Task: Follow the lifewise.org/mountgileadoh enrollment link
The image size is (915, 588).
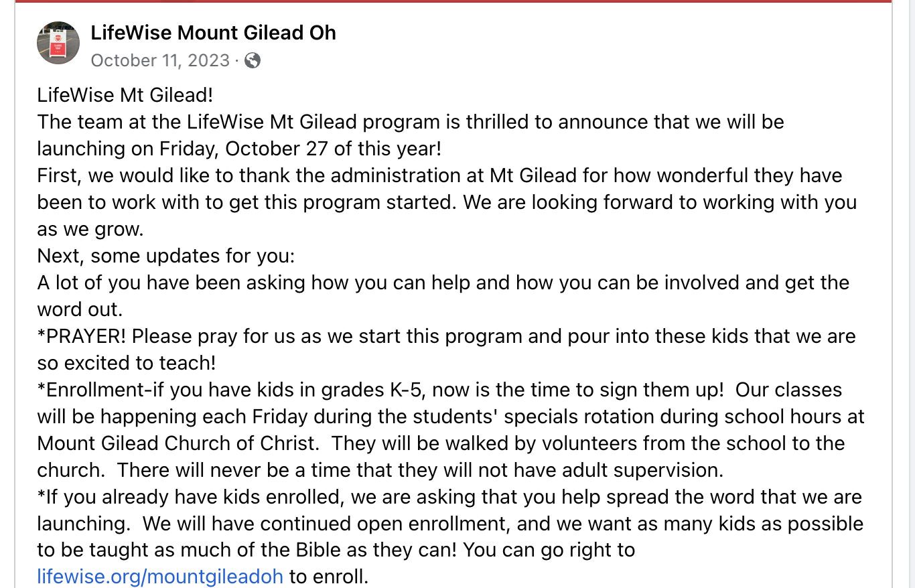Action: [160, 577]
